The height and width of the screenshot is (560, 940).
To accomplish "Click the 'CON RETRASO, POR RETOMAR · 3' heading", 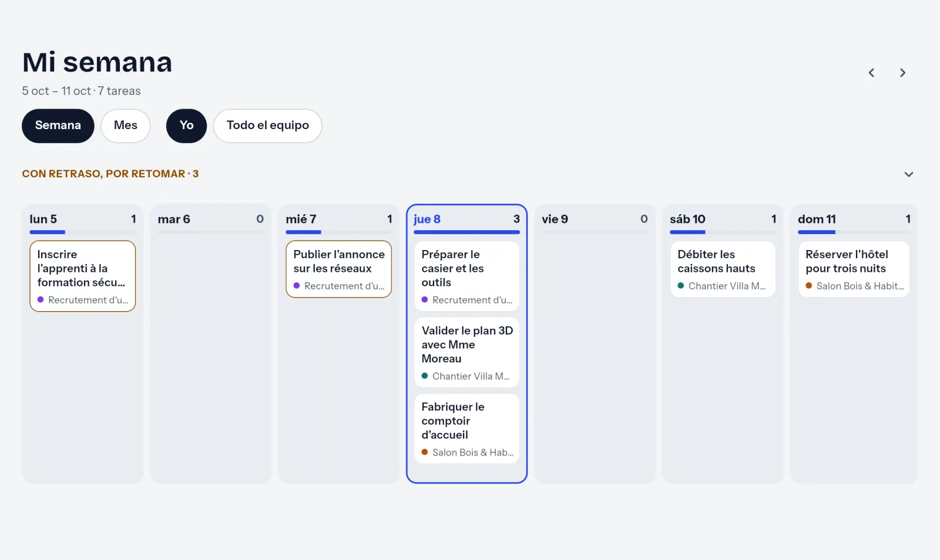I will [110, 174].
